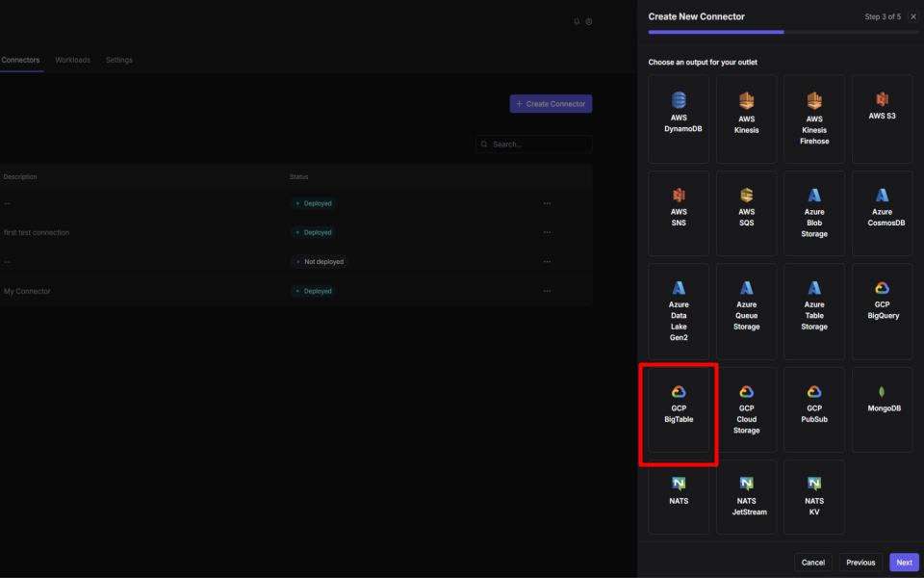Select the GCP Cloud Storage card

(746, 410)
